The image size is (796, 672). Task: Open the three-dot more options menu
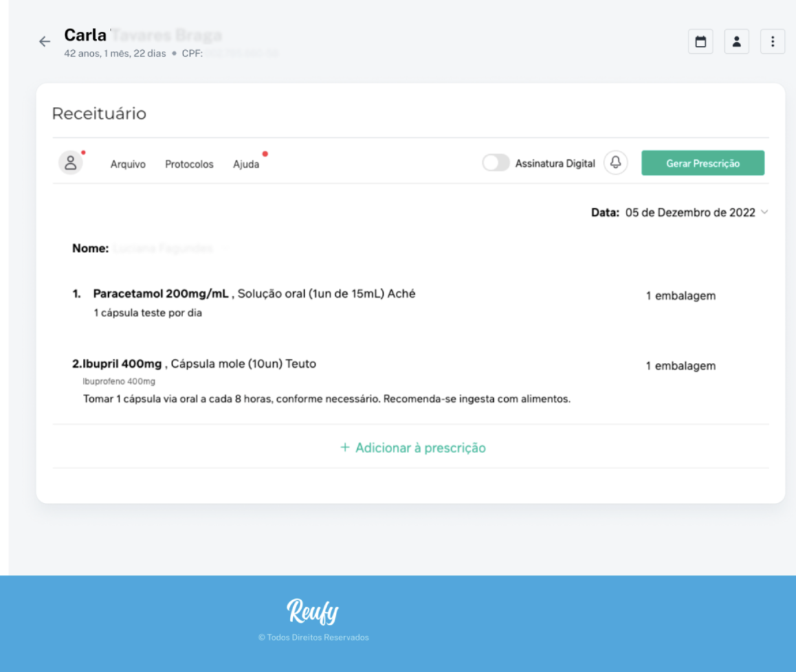point(772,42)
